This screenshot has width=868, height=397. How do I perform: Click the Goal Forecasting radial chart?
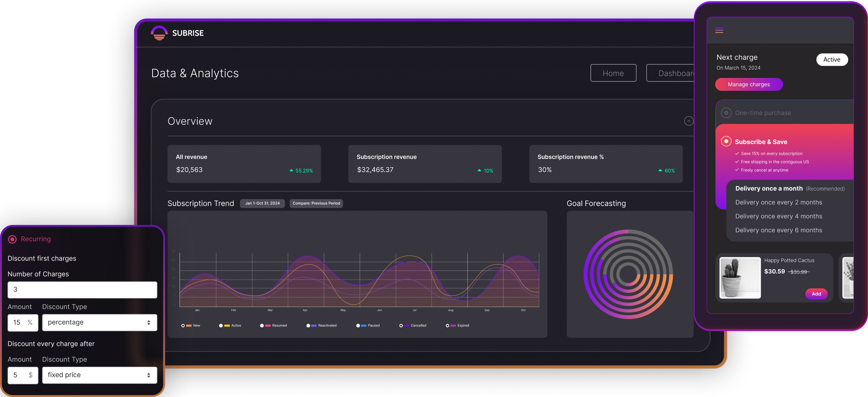[x=628, y=274]
